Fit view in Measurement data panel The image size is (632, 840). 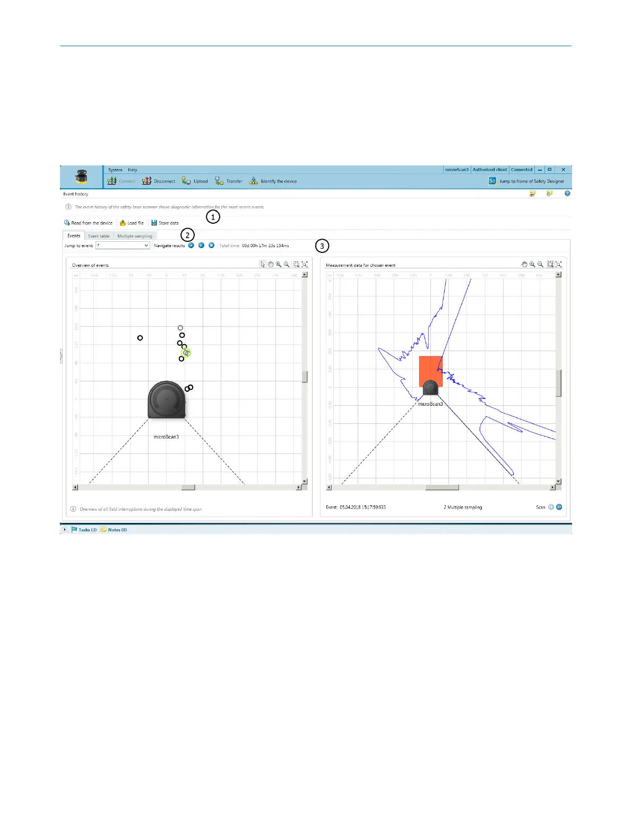pos(558,264)
